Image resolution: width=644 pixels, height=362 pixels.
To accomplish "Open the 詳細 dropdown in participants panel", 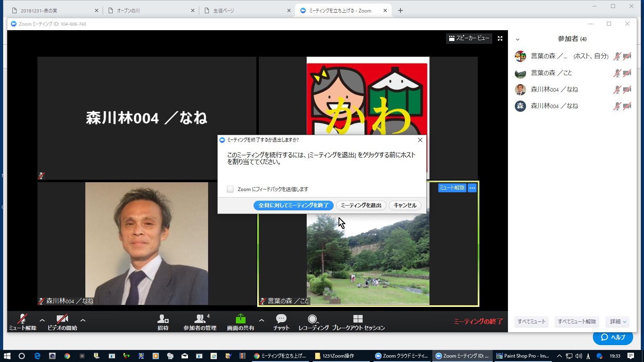I will [x=618, y=322].
